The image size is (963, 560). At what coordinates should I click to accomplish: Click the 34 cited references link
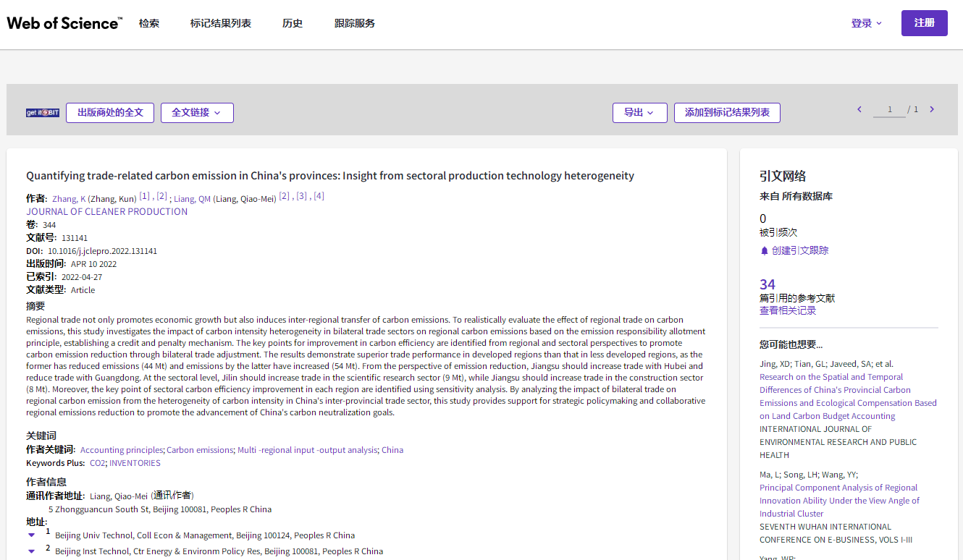click(768, 284)
